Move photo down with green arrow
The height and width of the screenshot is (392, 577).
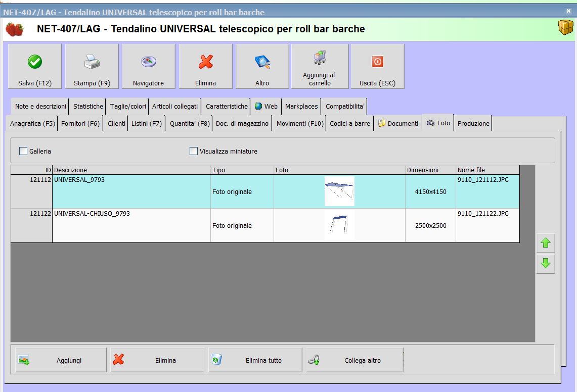545,263
